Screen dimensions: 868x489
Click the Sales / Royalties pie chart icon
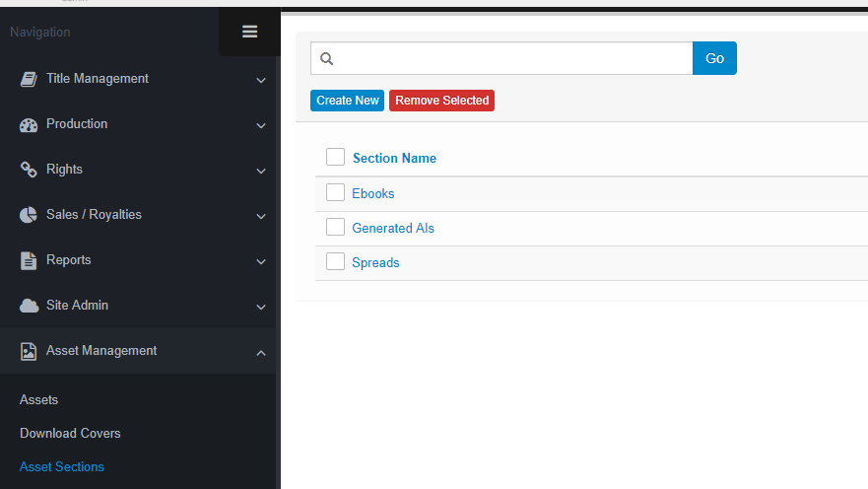(x=29, y=215)
